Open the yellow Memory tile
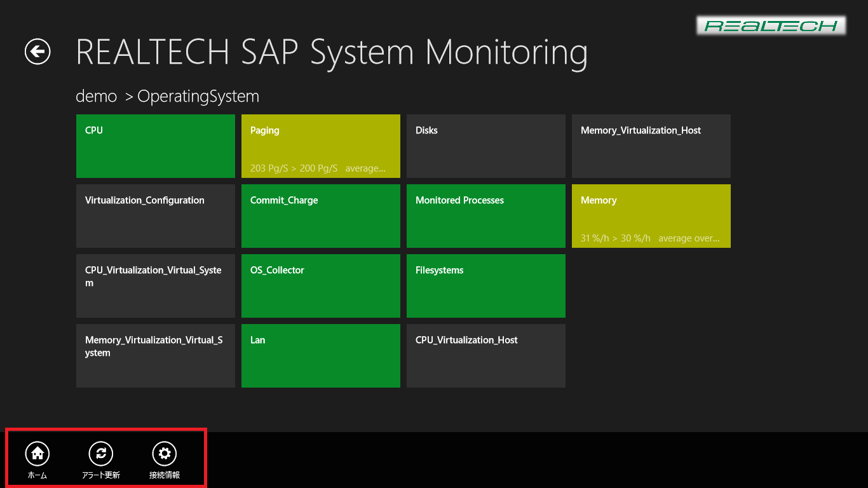868x488 pixels. click(651, 216)
